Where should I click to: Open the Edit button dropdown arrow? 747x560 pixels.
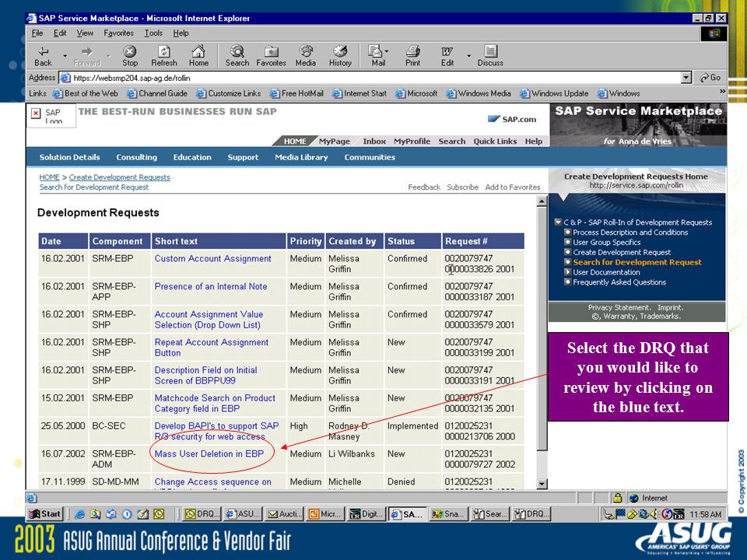coord(468,56)
